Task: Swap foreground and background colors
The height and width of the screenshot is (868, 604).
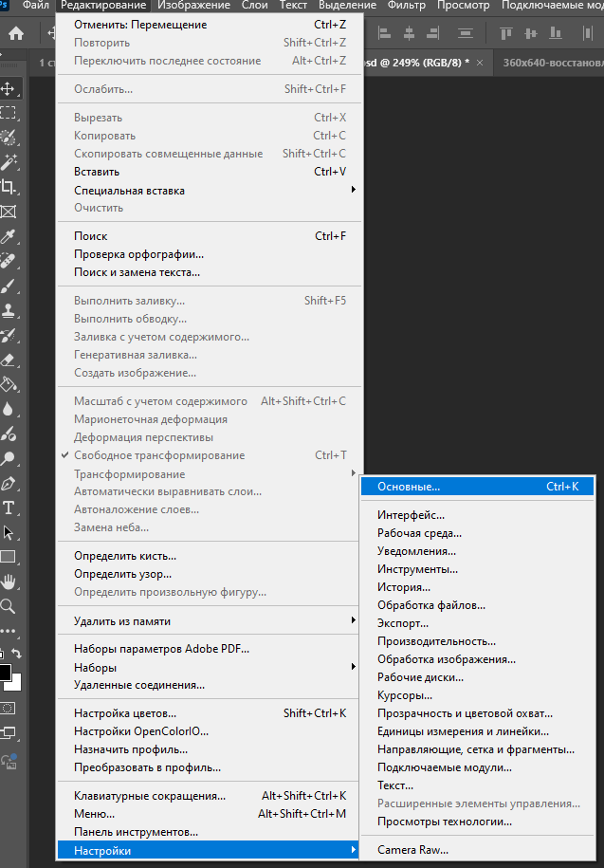Action: [x=17, y=654]
